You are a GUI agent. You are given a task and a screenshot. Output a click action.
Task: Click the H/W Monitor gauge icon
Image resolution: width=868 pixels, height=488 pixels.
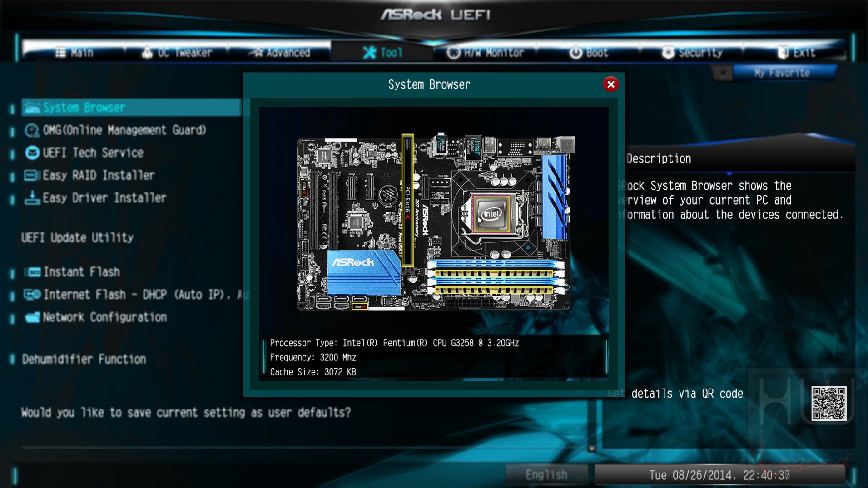(453, 53)
